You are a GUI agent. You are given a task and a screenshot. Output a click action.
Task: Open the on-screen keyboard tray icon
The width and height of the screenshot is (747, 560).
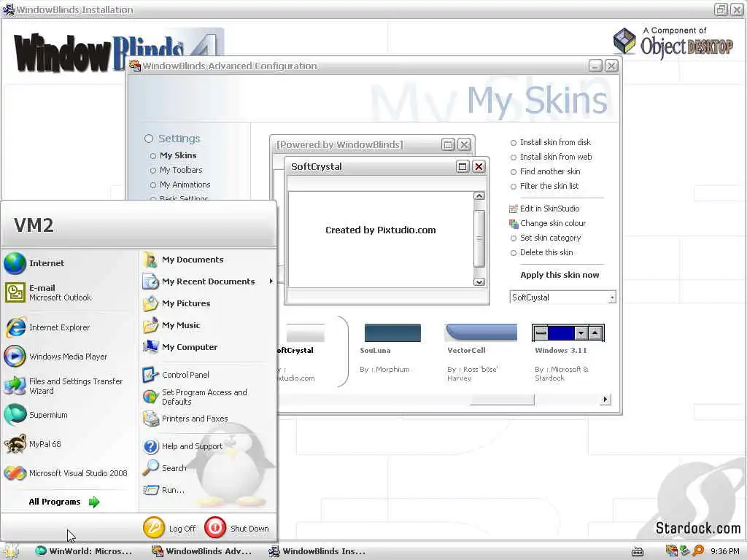(638, 552)
